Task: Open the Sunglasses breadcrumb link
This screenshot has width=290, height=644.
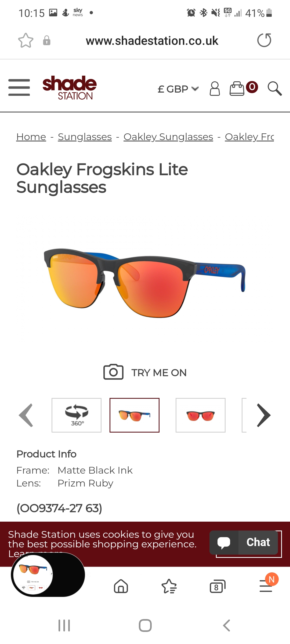Action: (85, 137)
